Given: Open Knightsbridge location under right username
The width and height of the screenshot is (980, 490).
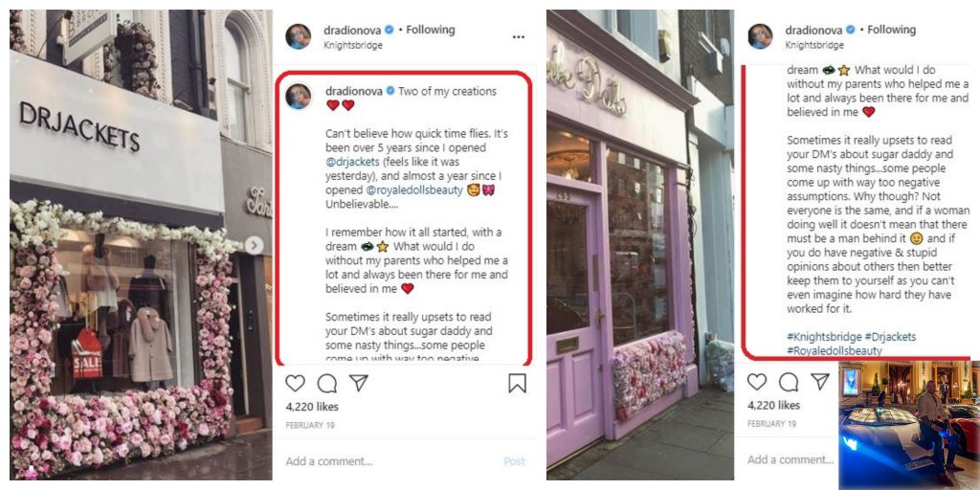Looking at the screenshot, I should (813, 45).
